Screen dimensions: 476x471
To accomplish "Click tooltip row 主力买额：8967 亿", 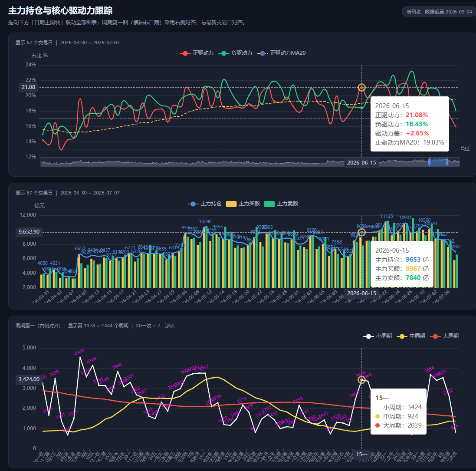I will [x=402, y=269].
